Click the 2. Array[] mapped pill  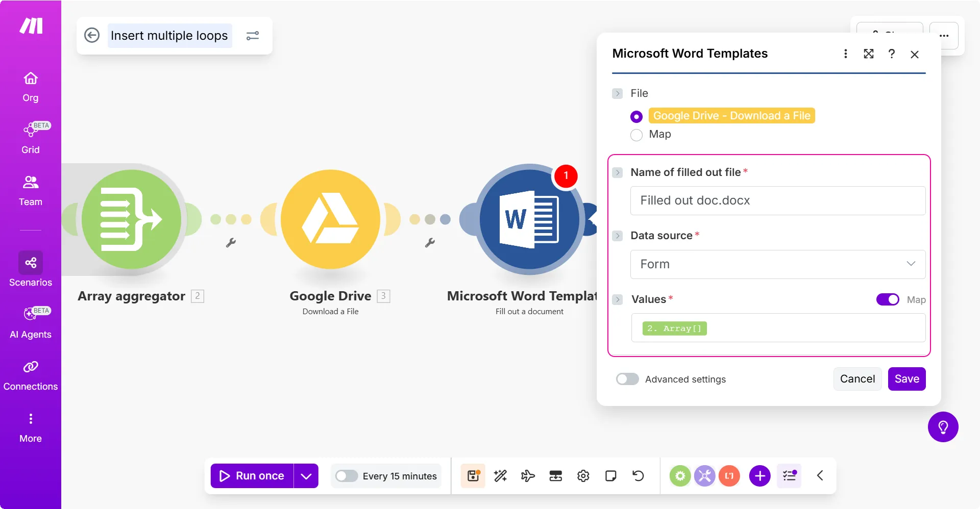[x=674, y=328]
